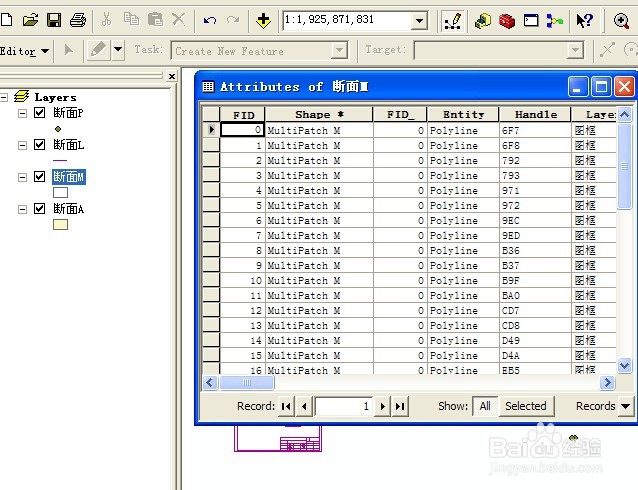Click the FID_ column header
The image size is (638, 490).
(x=400, y=115)
